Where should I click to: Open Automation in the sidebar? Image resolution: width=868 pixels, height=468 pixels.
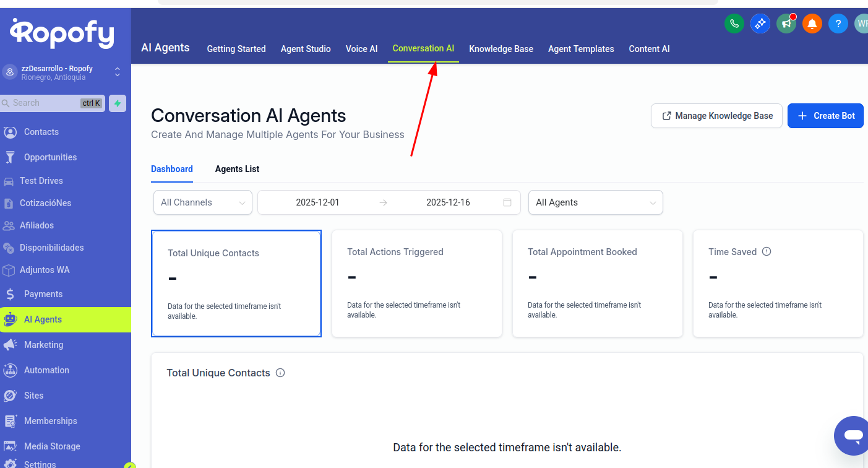coord(46,370)
